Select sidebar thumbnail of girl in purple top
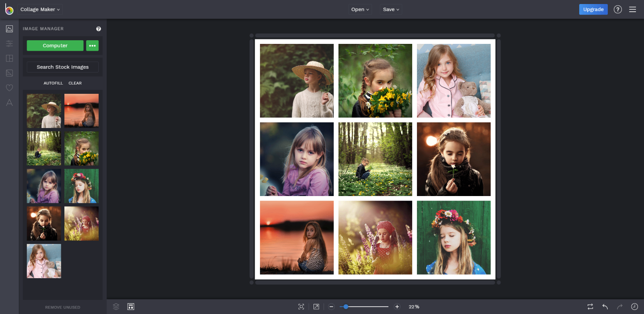The image size is (644, 314). pyautogui.click(x=44, y=186)
